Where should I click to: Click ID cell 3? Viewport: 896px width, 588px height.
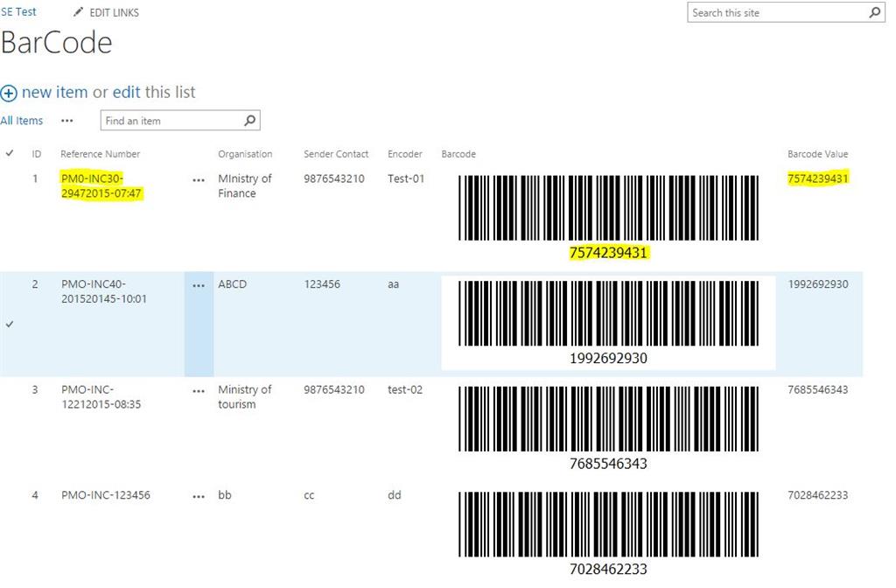[35, 389]
